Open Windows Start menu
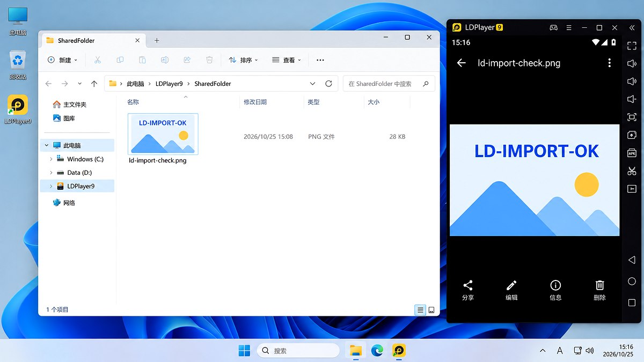 [244, 351]
